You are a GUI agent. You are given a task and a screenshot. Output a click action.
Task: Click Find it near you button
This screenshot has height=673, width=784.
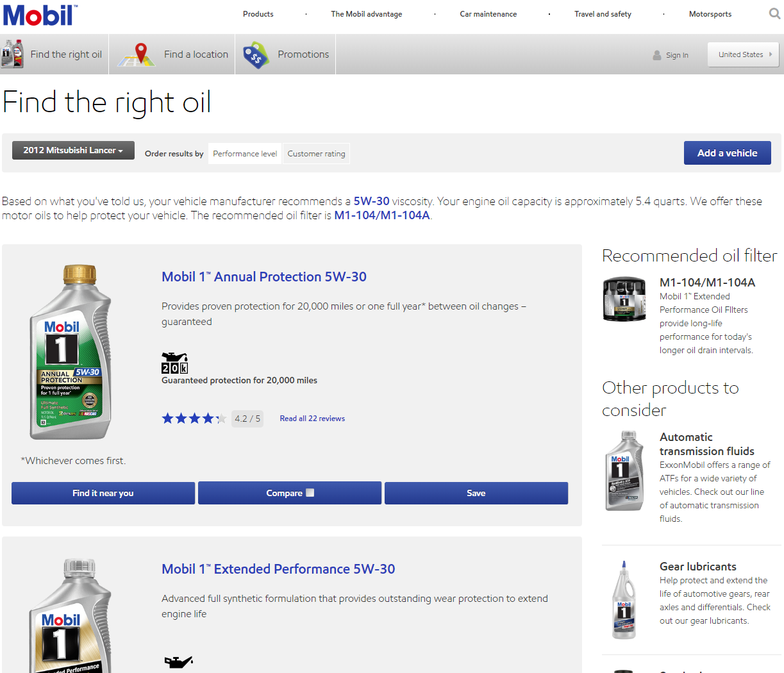tap(103, 494)
